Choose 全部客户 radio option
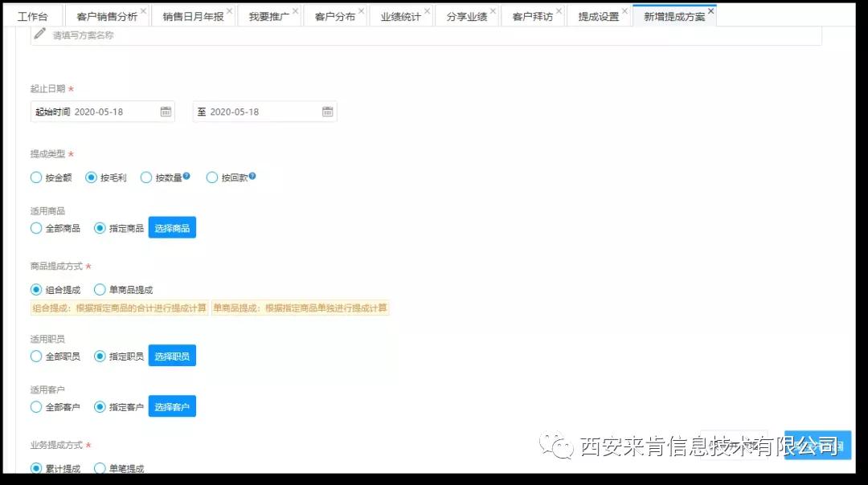The height and width of the screenshot is (485, 868). (x=36, y=407)
